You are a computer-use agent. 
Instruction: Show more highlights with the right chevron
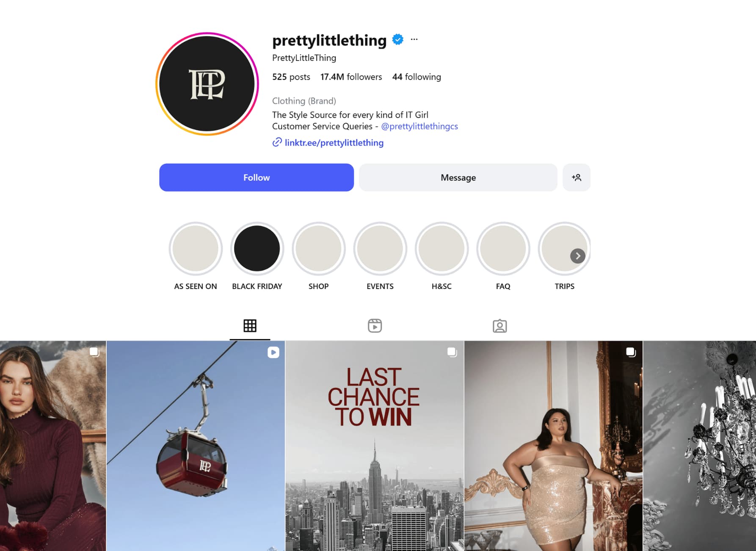[x=577, y=256]
